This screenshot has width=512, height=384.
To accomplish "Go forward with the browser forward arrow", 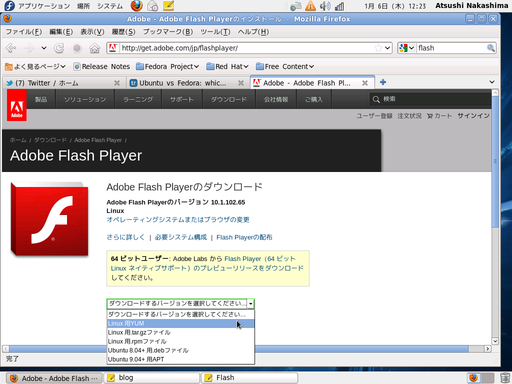I will pos(29,48).
